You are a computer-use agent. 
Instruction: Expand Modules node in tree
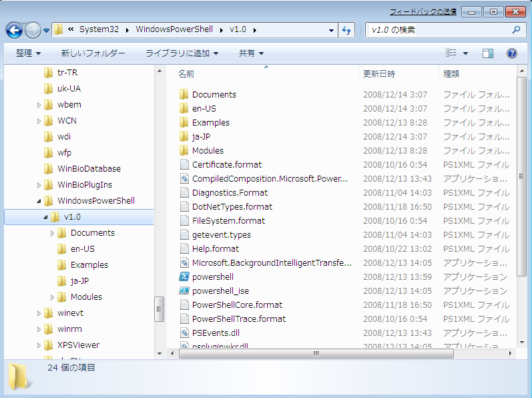[52, 298]
